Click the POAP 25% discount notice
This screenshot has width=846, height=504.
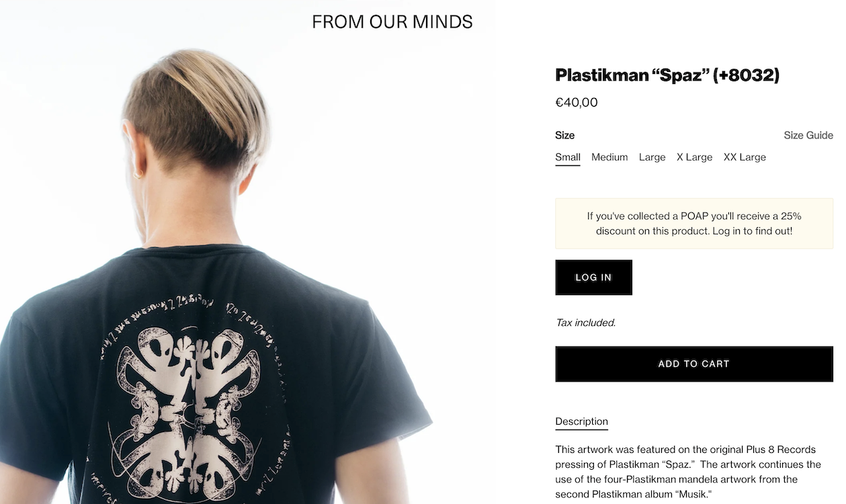point(694,224)
